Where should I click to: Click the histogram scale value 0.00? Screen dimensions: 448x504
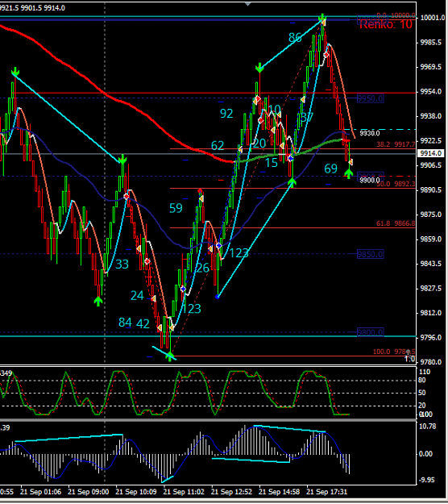[426, 454]
